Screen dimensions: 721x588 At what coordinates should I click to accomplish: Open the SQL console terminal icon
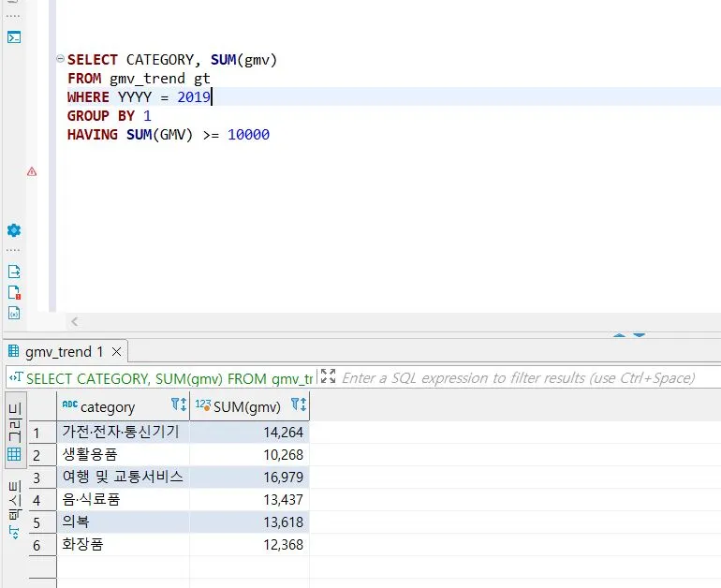click(14, 37)
